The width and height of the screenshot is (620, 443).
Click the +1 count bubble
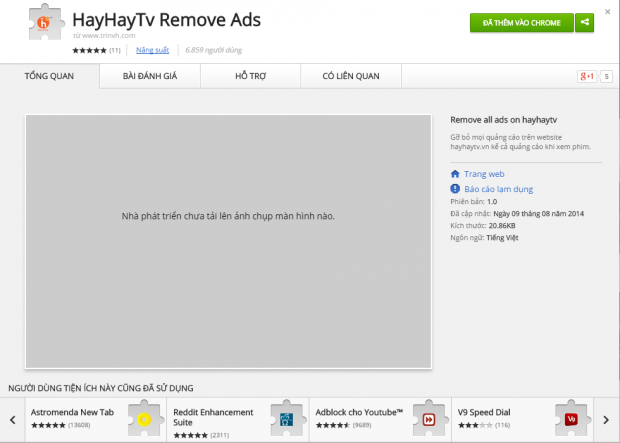point(606,76)
